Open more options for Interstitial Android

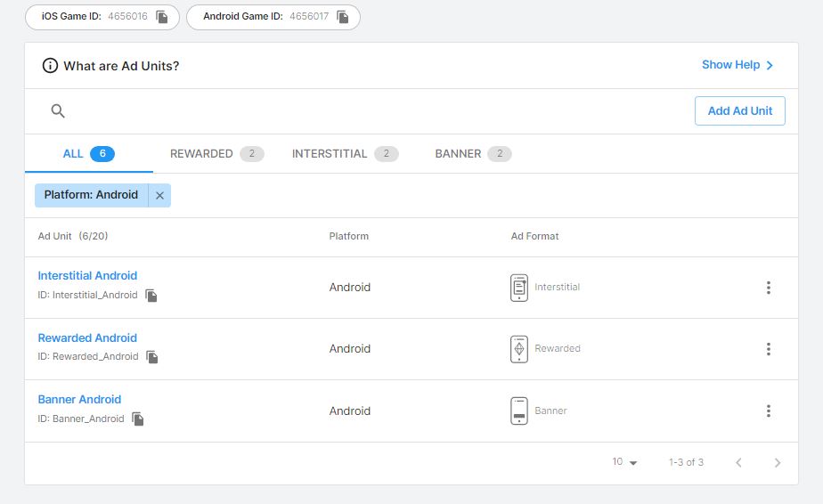click(x=768, y=288)
